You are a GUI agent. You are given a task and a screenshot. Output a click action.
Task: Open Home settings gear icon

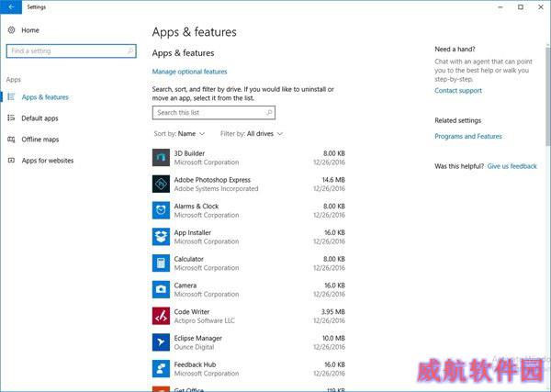pyautogui.click(x=11, y=30)
